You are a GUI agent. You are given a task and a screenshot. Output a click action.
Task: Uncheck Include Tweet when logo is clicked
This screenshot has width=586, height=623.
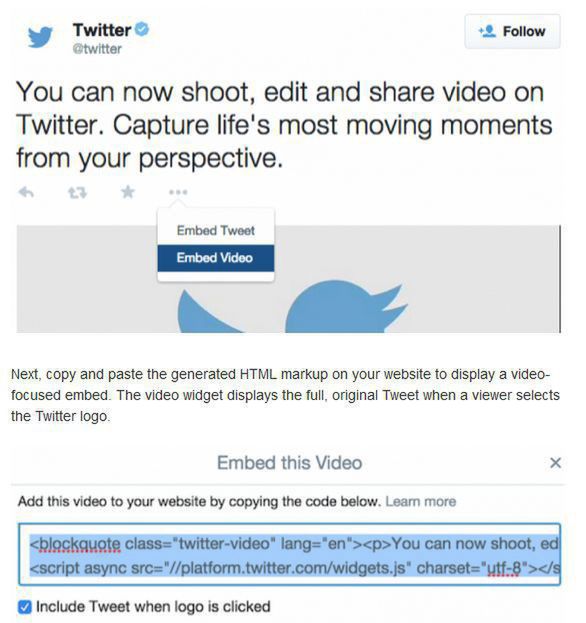coord(25,607)
